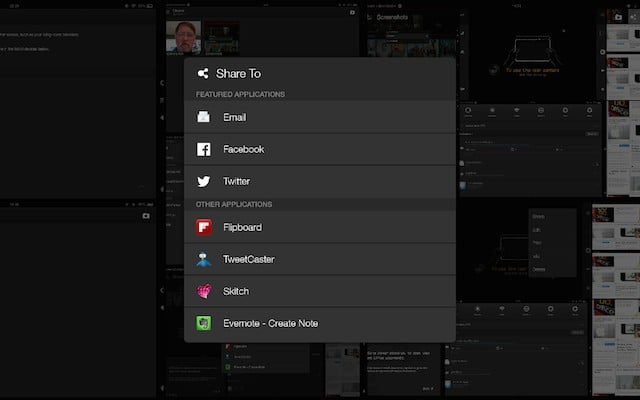This screenshot has height=400, width=640.
Task: Share to Facebook from the list
Action: [320, 149]
